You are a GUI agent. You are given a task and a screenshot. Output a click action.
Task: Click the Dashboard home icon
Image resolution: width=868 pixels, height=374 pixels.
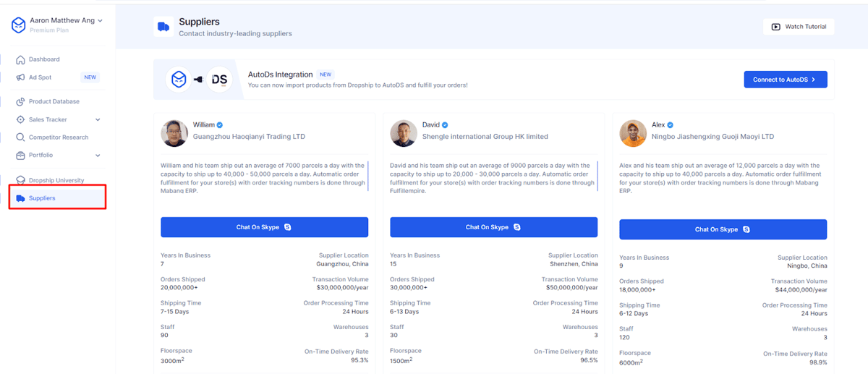(20, 59)
